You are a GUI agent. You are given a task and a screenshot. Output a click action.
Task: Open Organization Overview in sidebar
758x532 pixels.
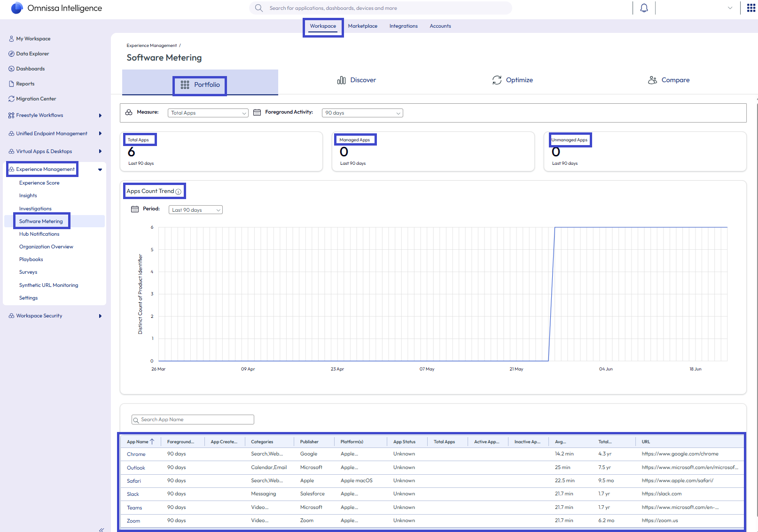pos(46,247)
